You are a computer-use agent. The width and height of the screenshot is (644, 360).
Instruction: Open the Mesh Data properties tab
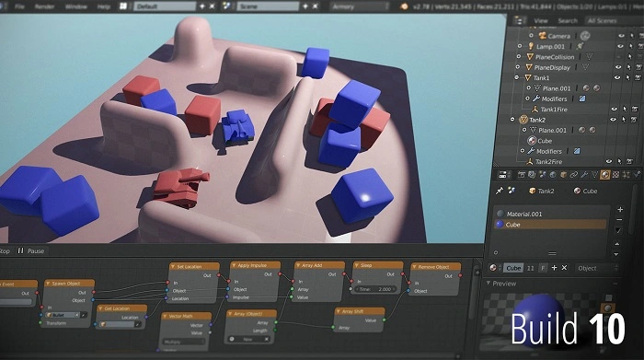click(x=594, y=175)
